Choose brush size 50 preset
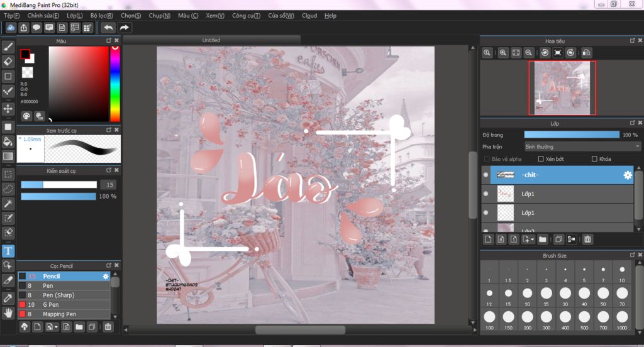 (x=603, y=293)
